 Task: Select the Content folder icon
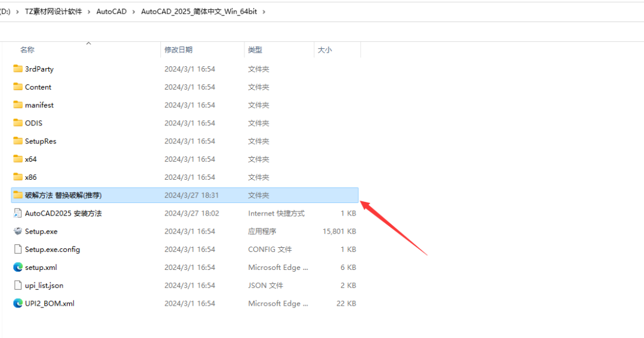click(18, 87)
